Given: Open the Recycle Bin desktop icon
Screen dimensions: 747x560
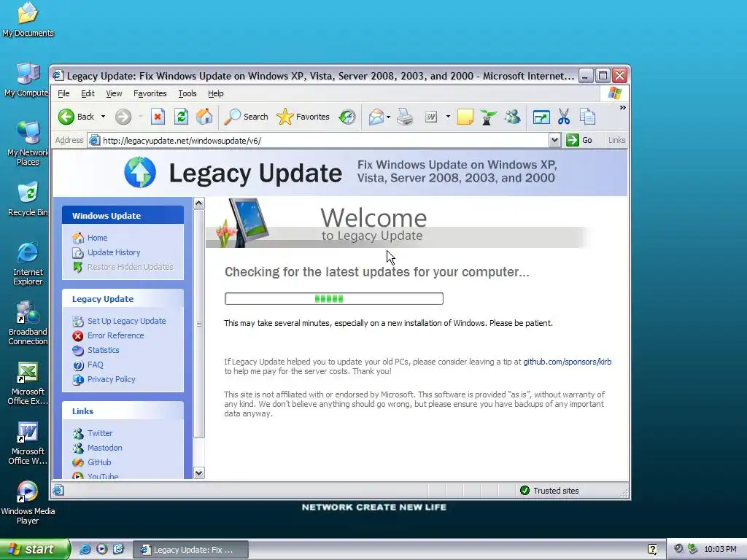Looking at the screenshot, I should tap(28, 199).
